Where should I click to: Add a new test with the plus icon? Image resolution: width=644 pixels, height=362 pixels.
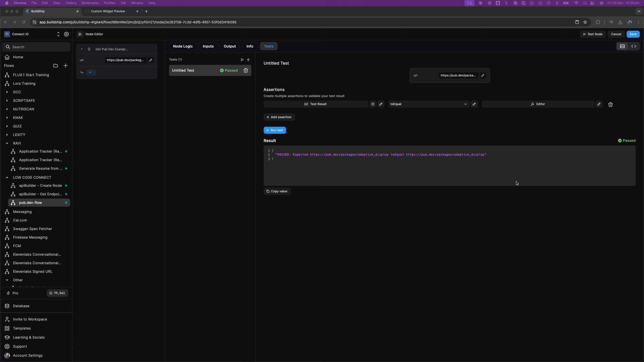point(248,60)
